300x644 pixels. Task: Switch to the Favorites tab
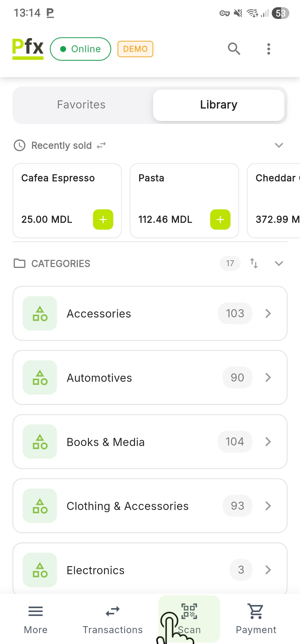click(81, 105)
